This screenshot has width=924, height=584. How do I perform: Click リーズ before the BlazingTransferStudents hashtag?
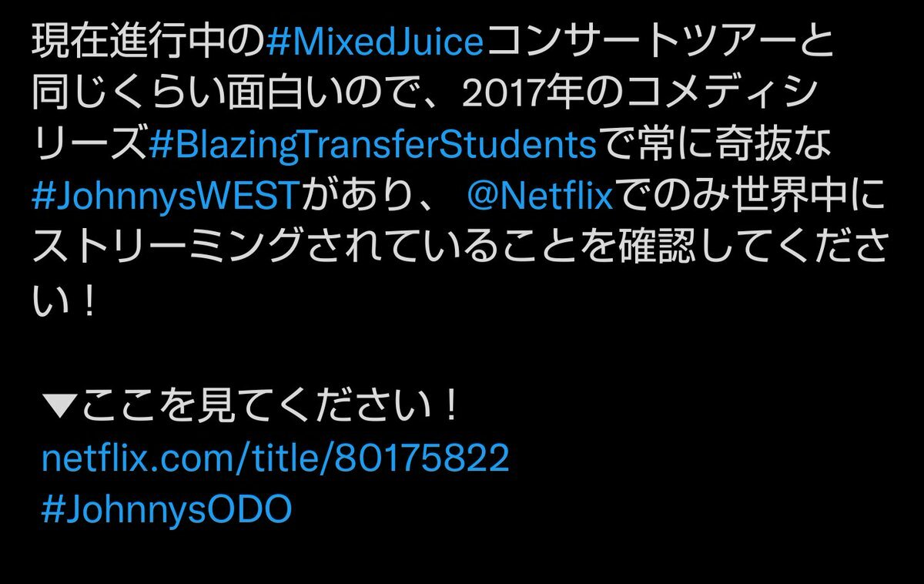[x=90, y=146]
